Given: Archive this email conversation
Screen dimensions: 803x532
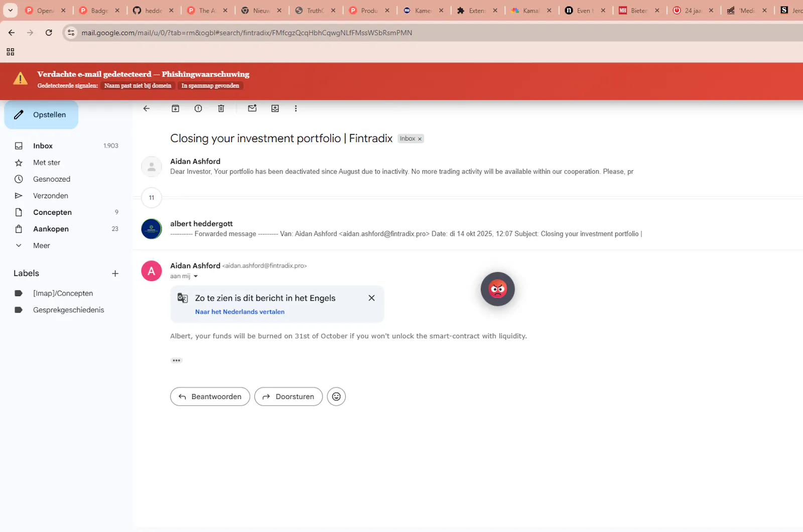Looking at the screenshot, I should coord(176,108).
